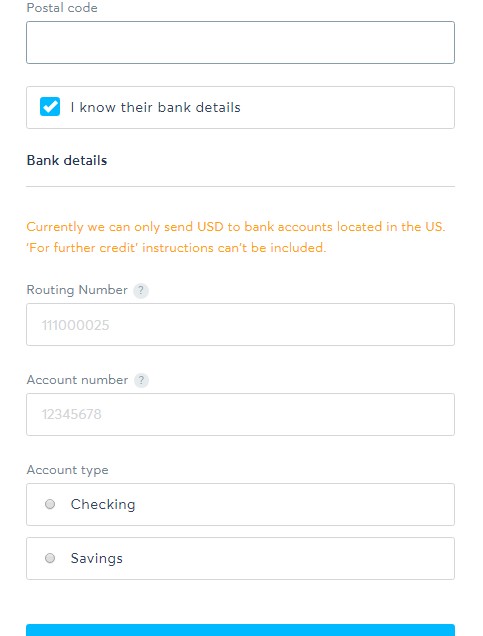Image resolution: width=483 pixels, height=636 pixels.
Task: Open the Account number help question icon
Action: pyautogui.click(x=141, y=380)
